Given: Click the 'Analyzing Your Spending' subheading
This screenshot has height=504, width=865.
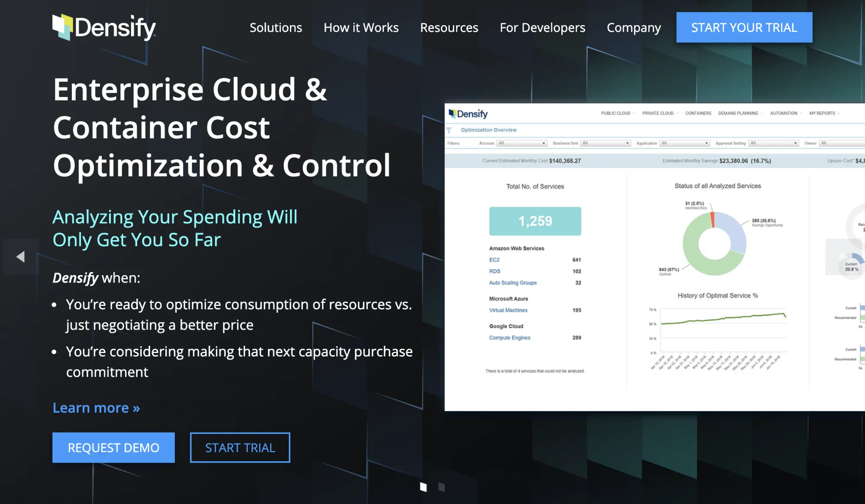Looking at the screenshot, I should (175, 228).
